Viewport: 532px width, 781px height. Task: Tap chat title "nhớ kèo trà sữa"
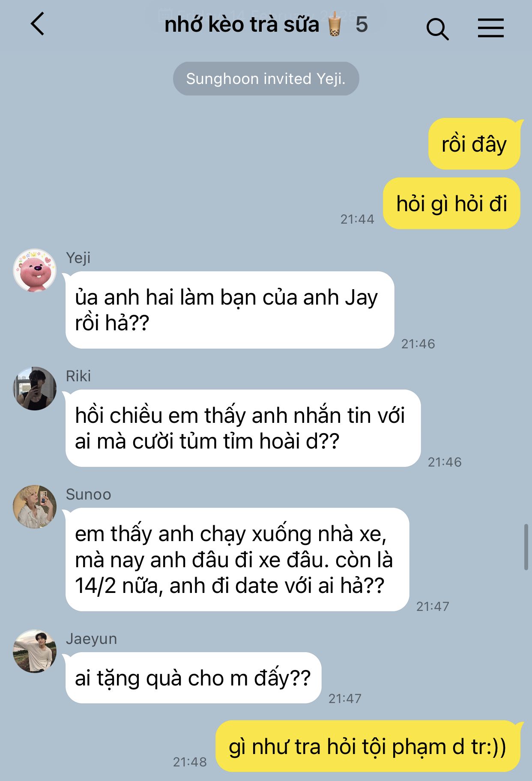[x=242, y=25]
